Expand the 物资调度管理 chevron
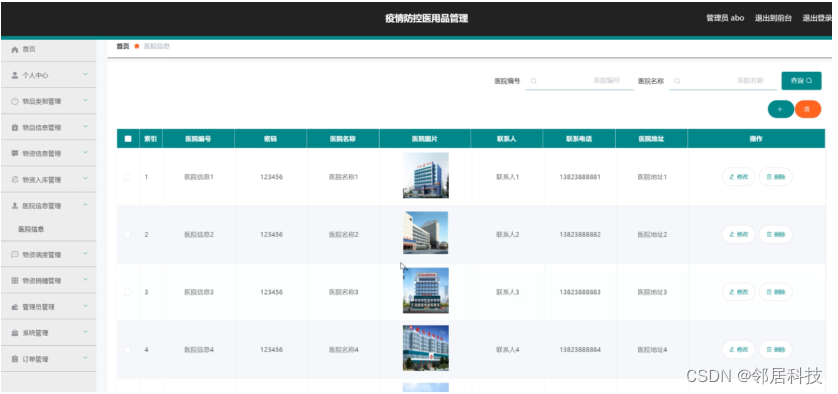Image resolution: width=838 pixels, height=394 pixels. [86, 254]
